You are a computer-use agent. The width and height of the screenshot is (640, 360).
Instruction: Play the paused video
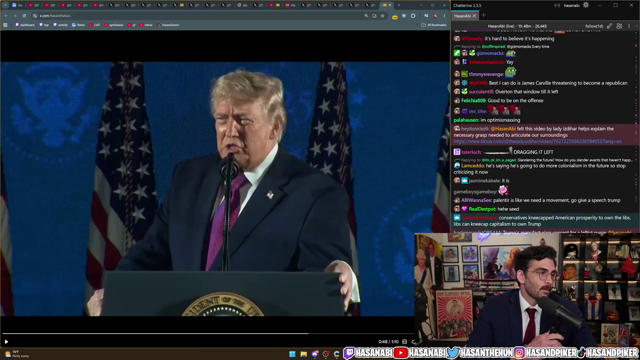6,342
